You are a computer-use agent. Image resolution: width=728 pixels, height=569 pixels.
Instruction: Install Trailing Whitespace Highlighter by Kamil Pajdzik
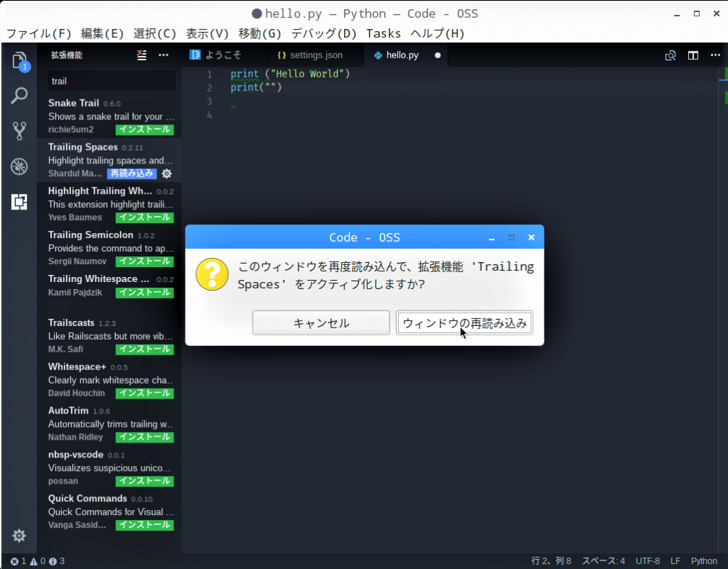[x=145, y=293]
